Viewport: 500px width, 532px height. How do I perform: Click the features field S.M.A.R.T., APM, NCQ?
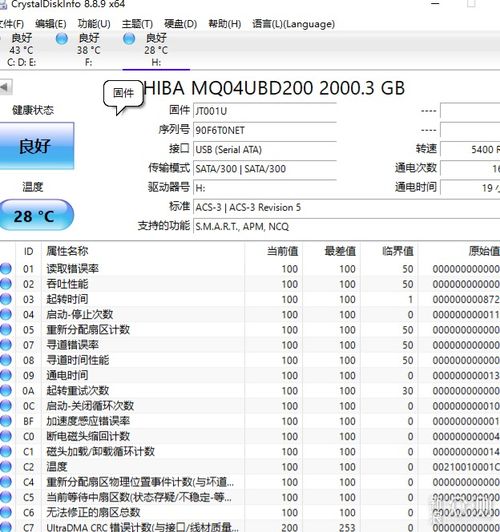pyautogui.click(x=346, y=226)
